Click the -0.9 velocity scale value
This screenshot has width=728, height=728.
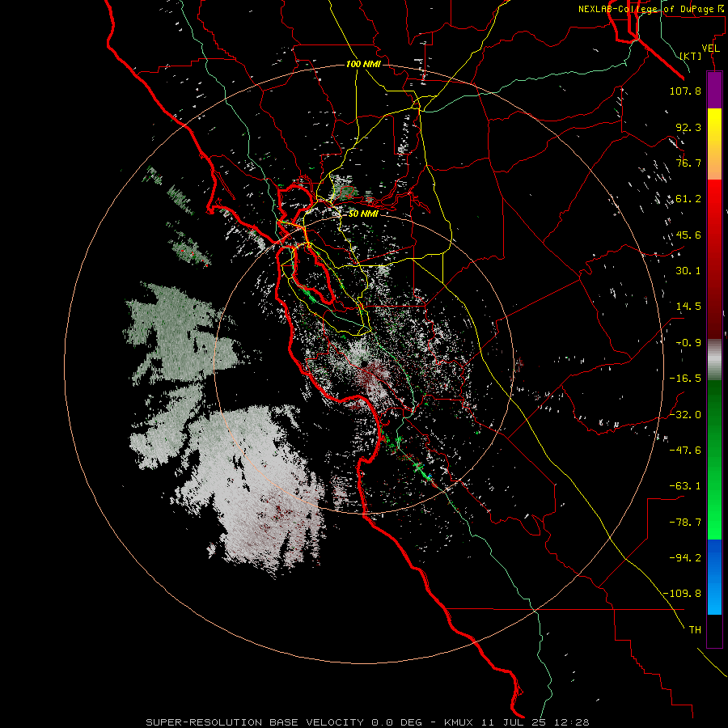[688, 343]
